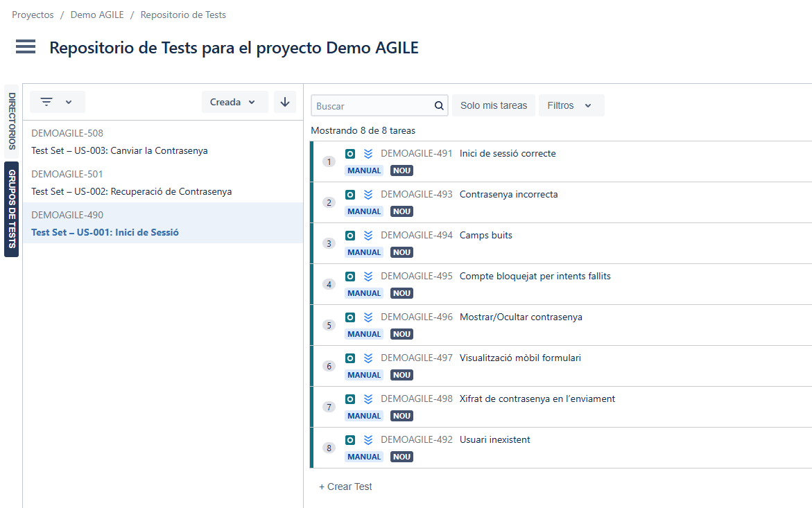Open test 'Mostrar/Ocultar contrasenya'
Screen dimensions: 812x508
coord(521,317)
